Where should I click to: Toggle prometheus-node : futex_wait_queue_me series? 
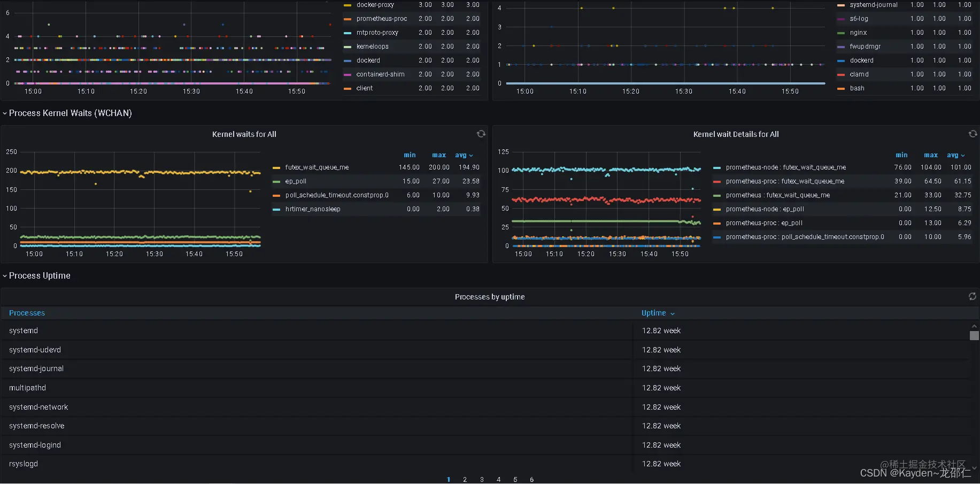coord(786,167)
